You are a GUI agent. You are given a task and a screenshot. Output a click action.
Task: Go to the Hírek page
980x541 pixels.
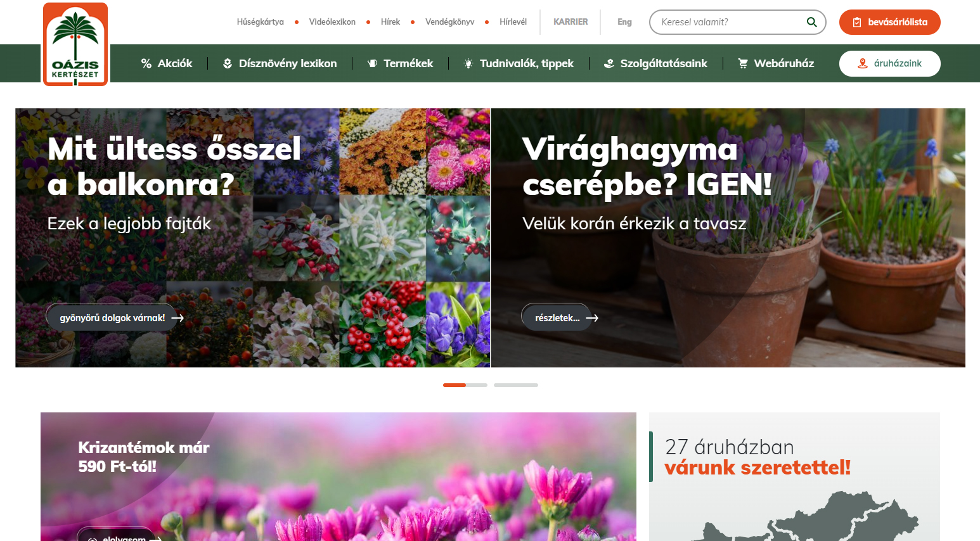[390, 22]
